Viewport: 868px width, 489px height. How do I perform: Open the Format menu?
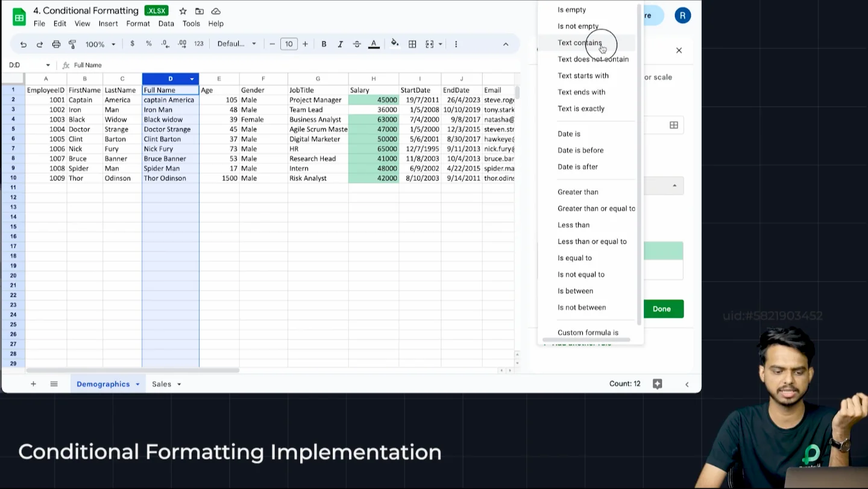click(138, 24)
